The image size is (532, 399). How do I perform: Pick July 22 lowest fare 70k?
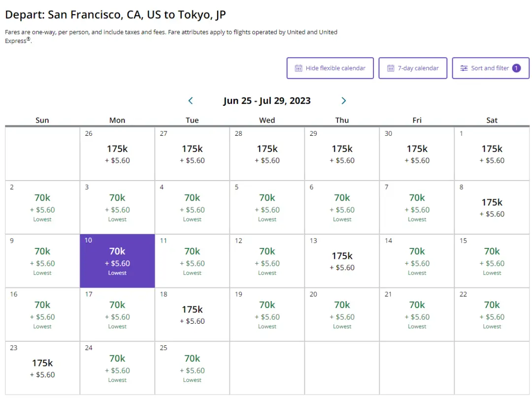tap(492, 314)
